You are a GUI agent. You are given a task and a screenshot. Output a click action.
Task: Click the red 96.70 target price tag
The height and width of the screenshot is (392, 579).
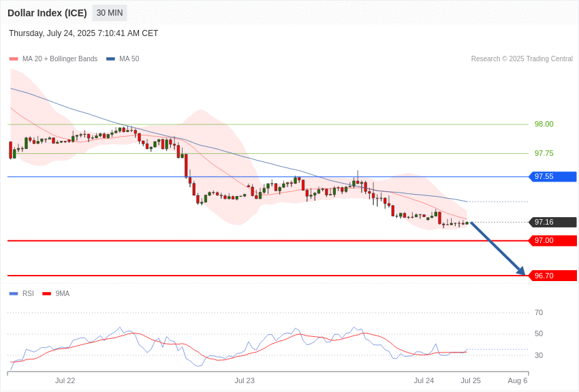pos(553,276)
